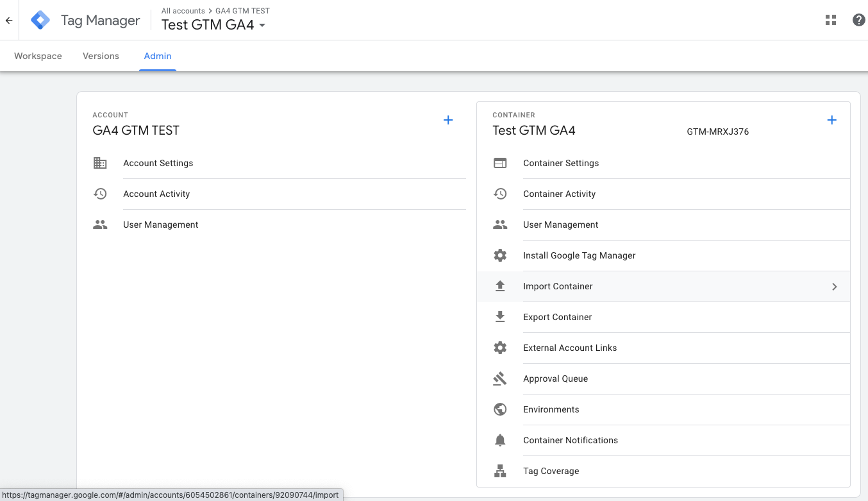Click account User Management people icon
868x501 pixels.
[100, 225]
